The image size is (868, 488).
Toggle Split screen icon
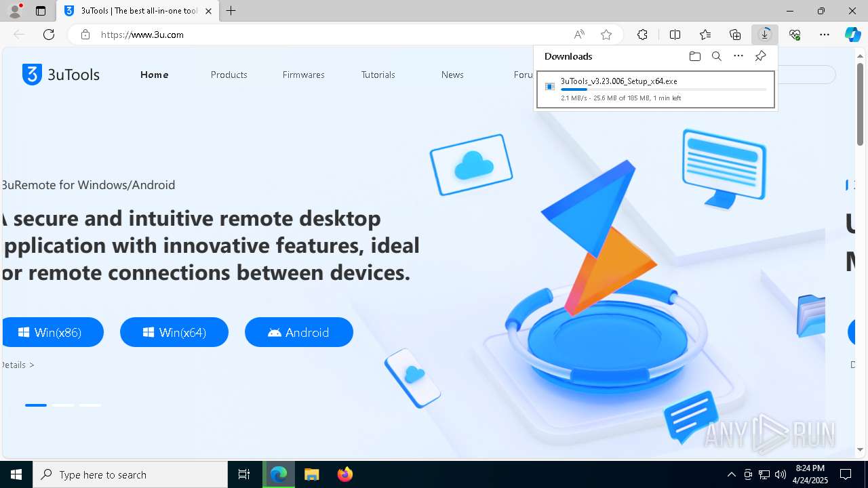click(x=675, y=35)
